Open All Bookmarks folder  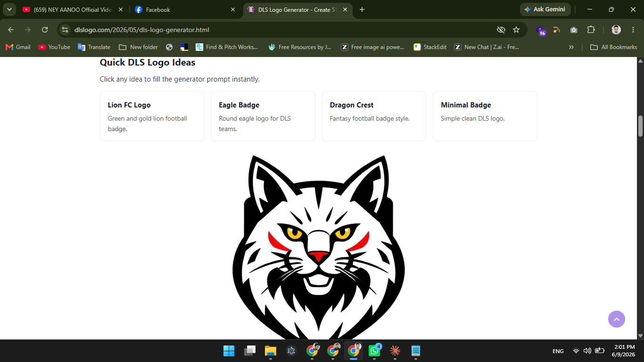click(x=613, y=47)
